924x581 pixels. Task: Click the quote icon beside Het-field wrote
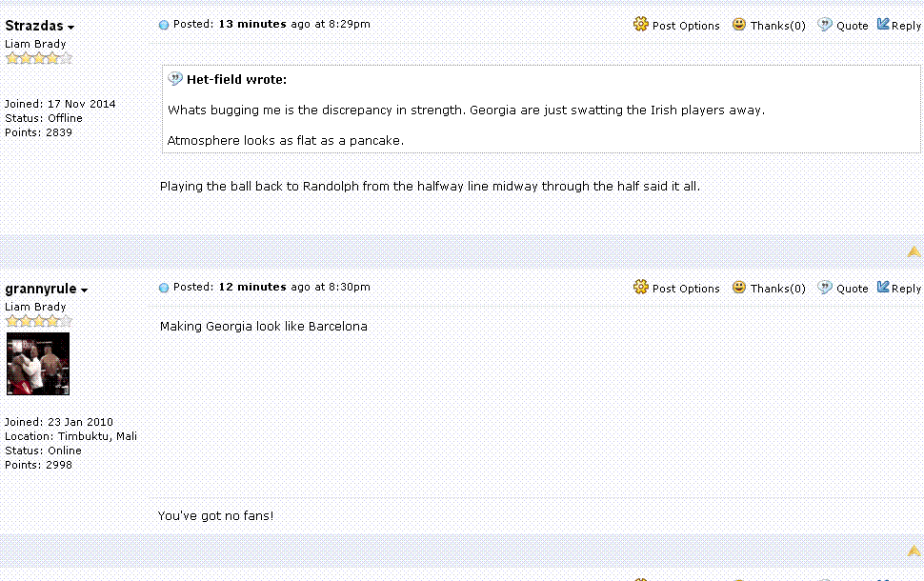tap(175, 79)
